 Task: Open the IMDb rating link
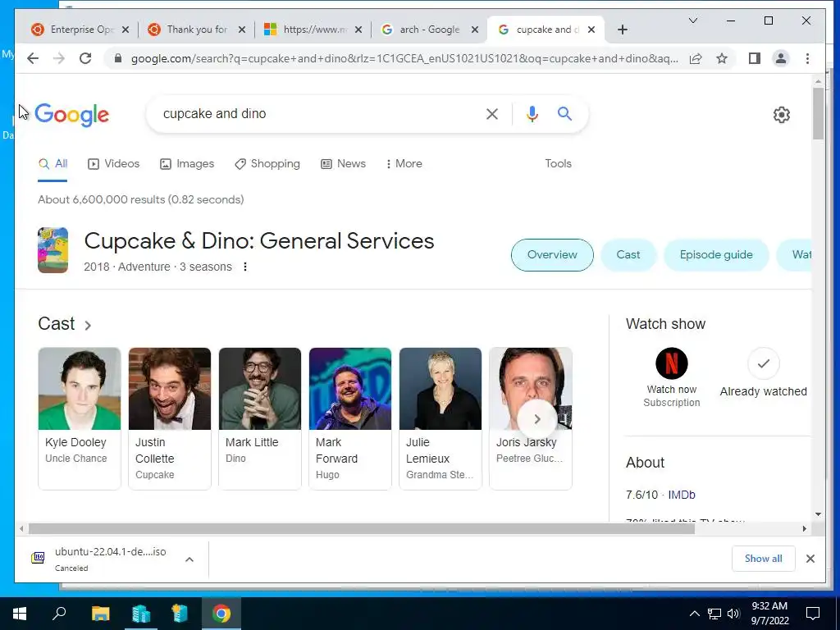[681, 495]
